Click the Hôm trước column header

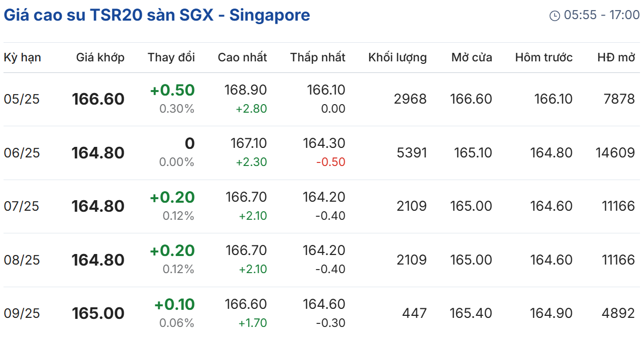click(544, 57)
